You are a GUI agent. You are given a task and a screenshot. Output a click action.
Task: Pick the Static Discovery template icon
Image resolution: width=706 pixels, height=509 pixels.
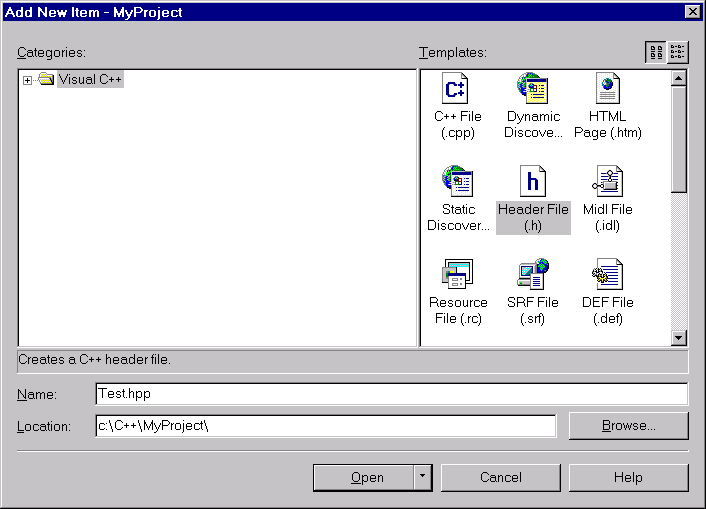click(x=457, y=182)
